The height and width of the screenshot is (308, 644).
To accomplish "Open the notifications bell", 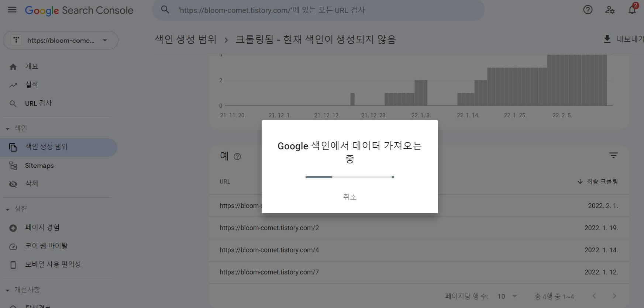I will (632, 10).
